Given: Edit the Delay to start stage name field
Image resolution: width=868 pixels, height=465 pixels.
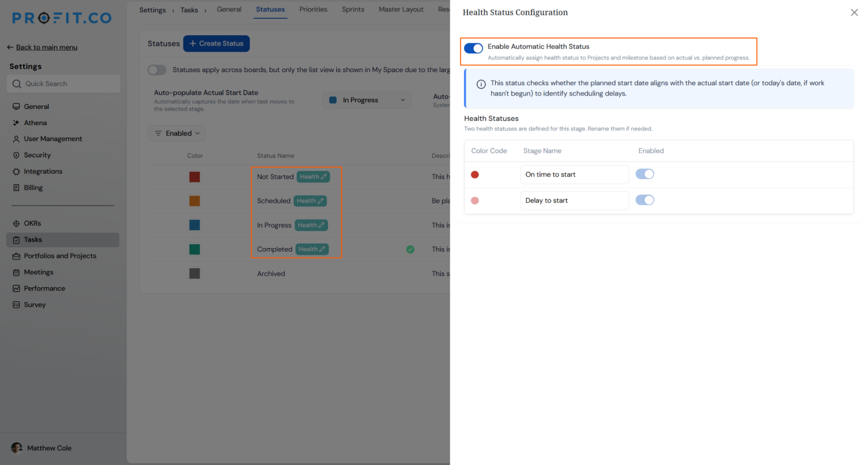Looking at the screenshot, I should coord(574,200).
